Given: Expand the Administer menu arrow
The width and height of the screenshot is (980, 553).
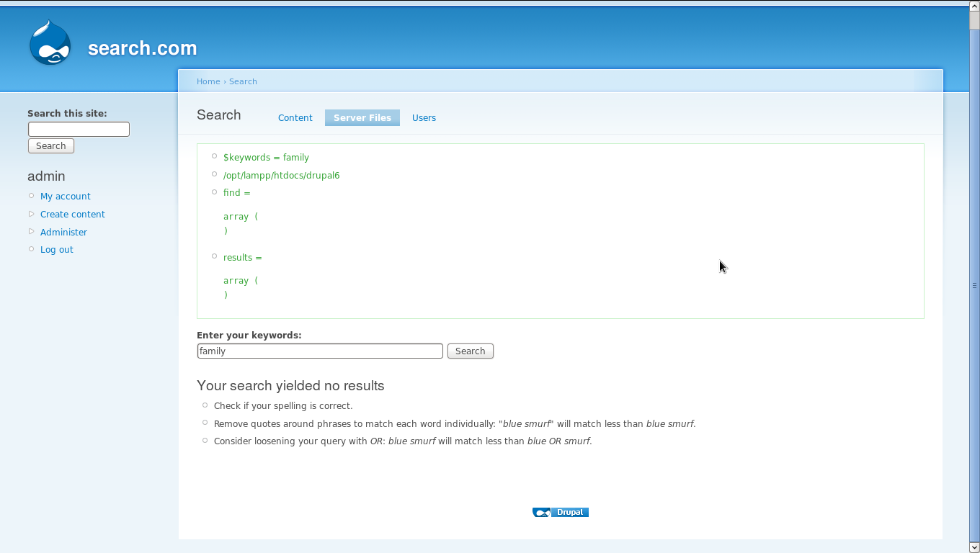Looking at the screenshot, I should click(31, 232).
